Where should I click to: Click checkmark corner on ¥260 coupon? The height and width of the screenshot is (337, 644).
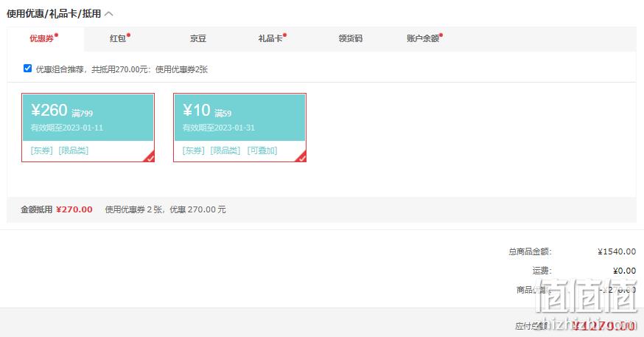(150, 157)
